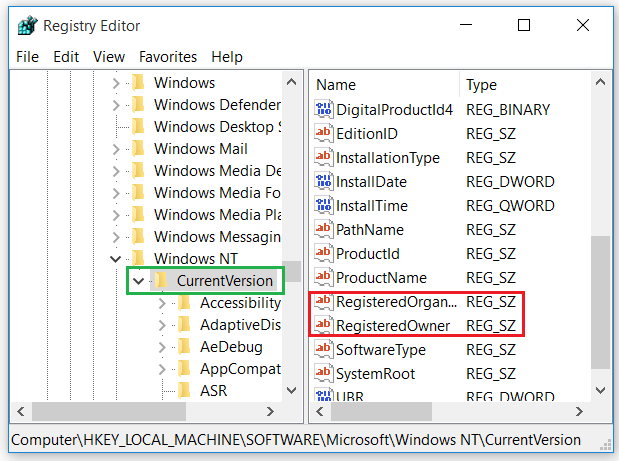The width and height of the screenshot is (619, 461).
Task: Expand the Windows Mail key
Action: pos(116,149)
